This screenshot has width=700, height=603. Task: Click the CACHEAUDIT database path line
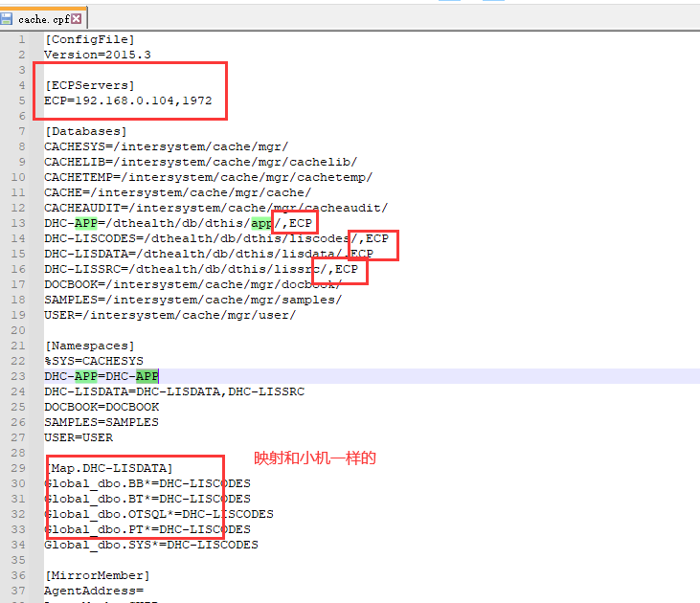[215, 208]
